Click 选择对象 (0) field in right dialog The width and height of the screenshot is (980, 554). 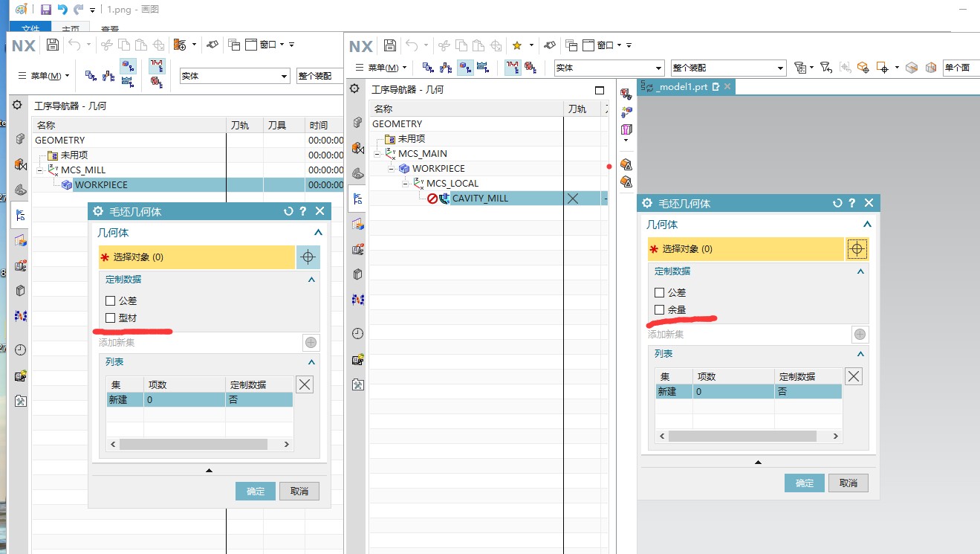(x=746, y=249)
